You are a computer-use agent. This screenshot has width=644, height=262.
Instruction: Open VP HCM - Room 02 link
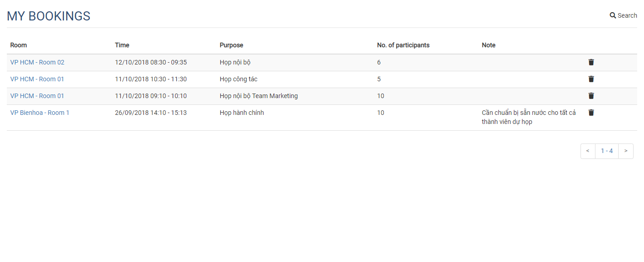point(37,62)
